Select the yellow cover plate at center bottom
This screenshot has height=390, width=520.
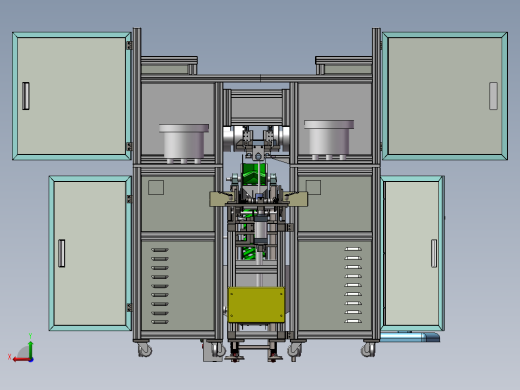[256, 305]
